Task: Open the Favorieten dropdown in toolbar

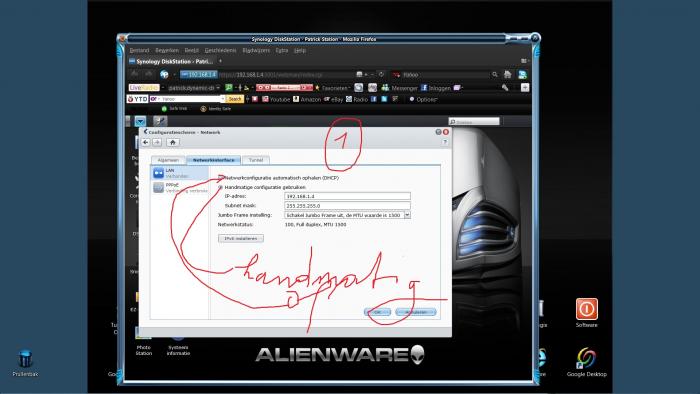Action: [x=331, y=88]
